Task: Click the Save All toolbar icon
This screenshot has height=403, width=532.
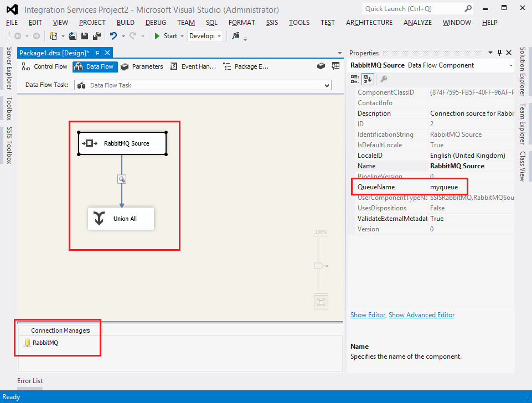Action: coord(96,36)
